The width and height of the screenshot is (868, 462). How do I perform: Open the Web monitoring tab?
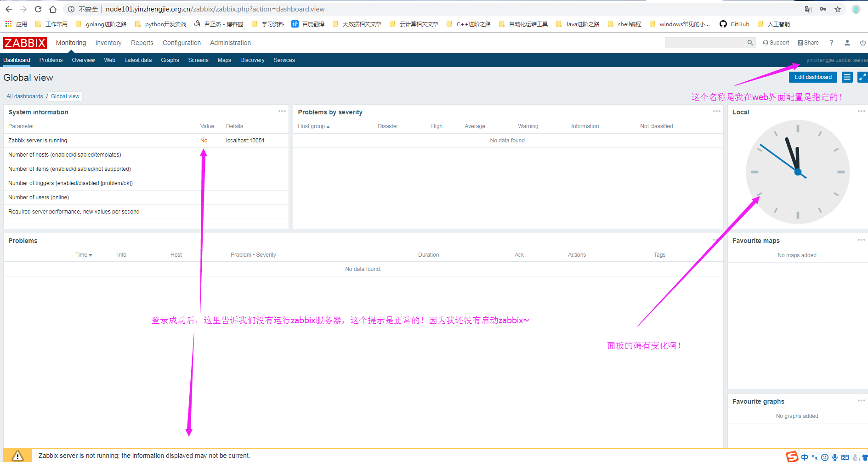tap(109, 60)
